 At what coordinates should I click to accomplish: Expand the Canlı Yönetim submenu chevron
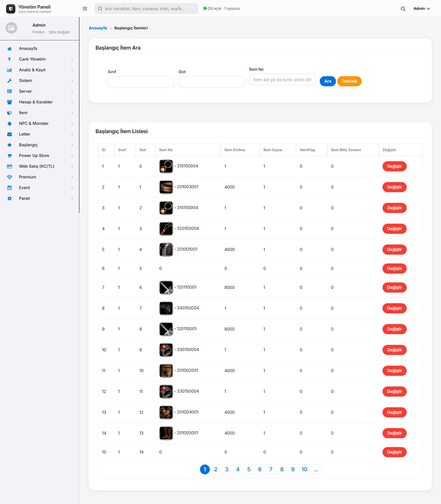(x=72, y=59)
